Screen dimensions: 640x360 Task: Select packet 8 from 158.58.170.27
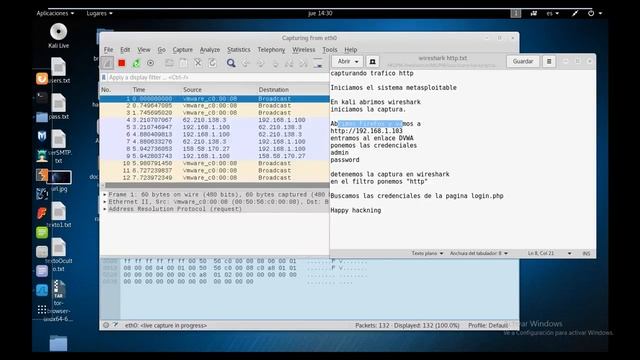click(215, 149)
